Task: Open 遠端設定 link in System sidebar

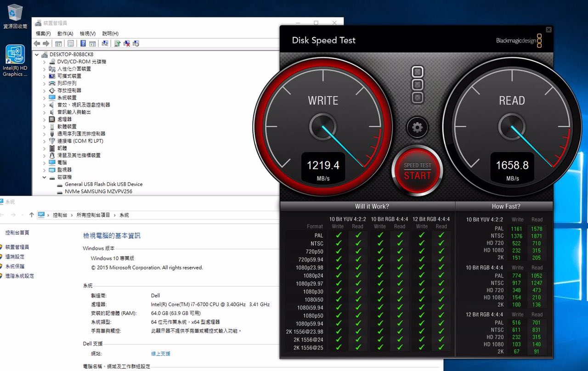Action: coord(15,257)
